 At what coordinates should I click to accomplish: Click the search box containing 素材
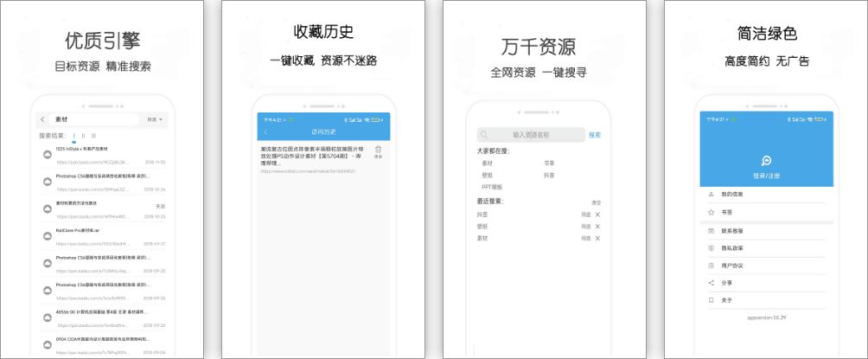point(94,119)
